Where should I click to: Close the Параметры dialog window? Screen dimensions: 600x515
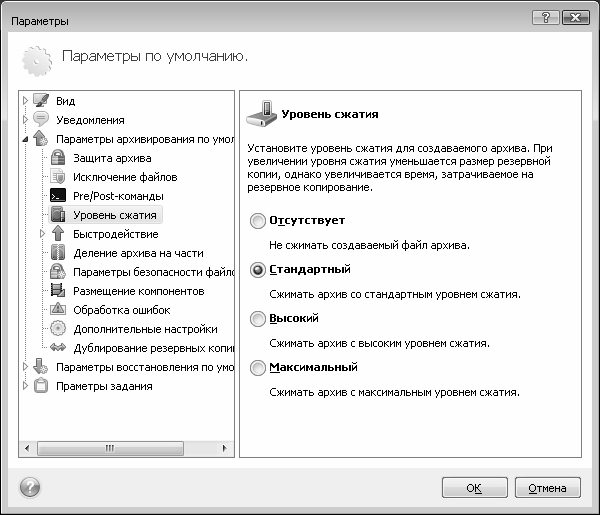point(576,18)
